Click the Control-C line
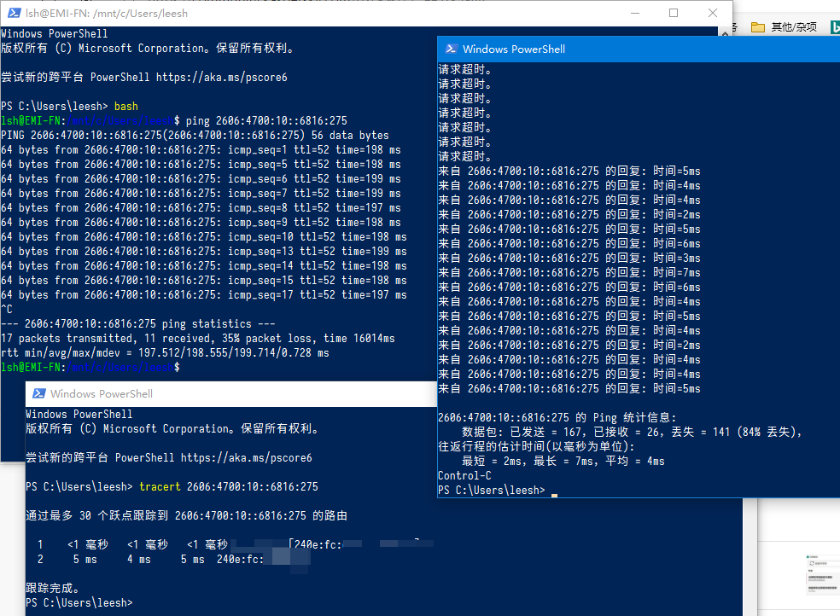 [x=464, y=475]
